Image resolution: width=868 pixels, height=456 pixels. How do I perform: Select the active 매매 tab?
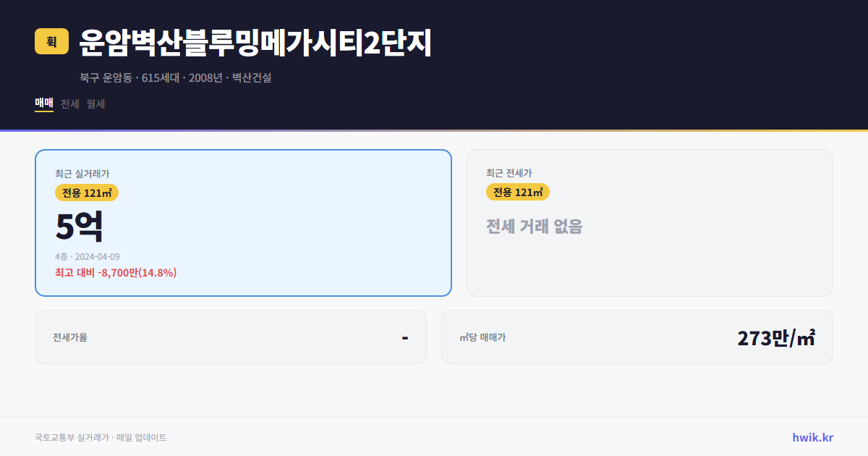43,104
